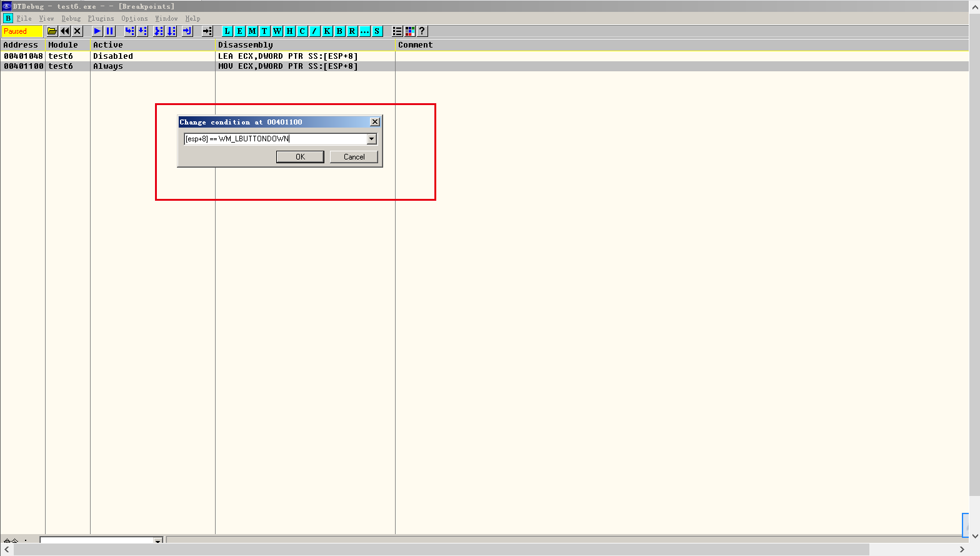
Task: Show Handles window via H button
Action: [x=290, y=31]
